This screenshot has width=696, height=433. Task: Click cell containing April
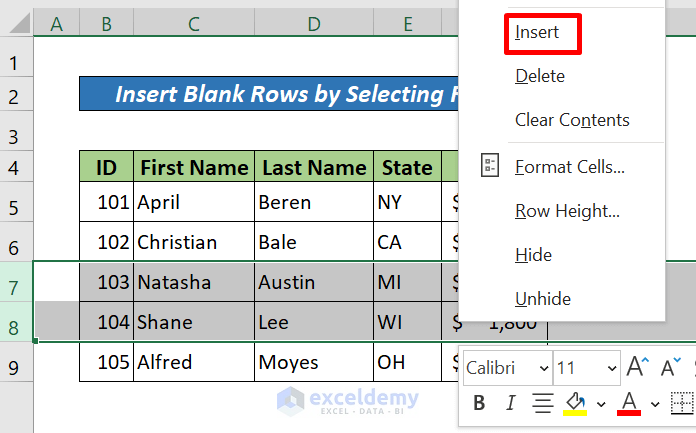(194, 202)
